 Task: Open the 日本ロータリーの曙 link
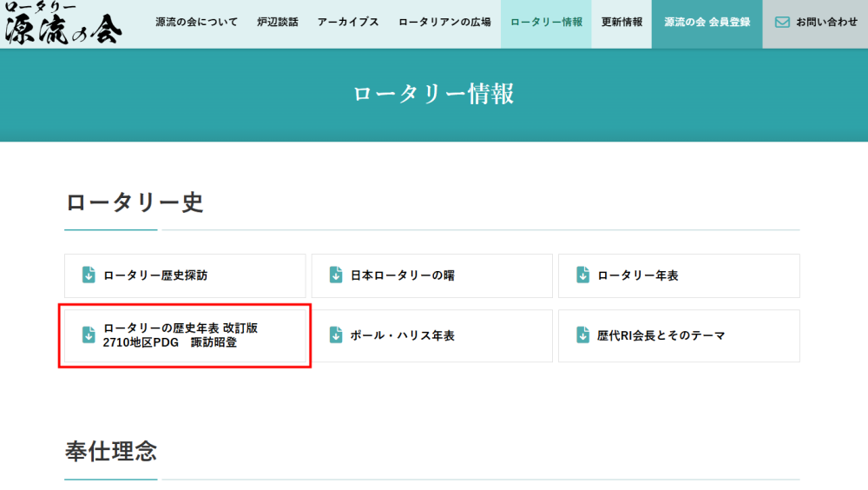(431, 275)
